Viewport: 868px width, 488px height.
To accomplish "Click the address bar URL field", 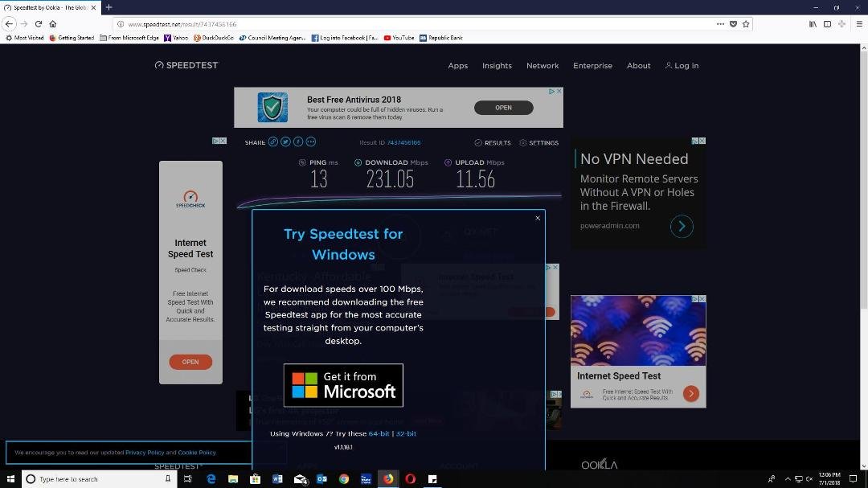I will coord(416,24).
